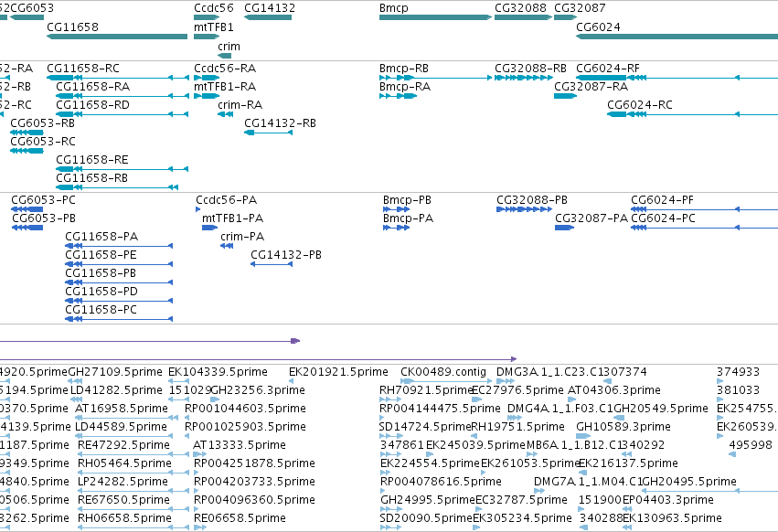The image size is (778, 532).
Task: Click EST RP001044603.5prime
Action: tap(187, 418)
